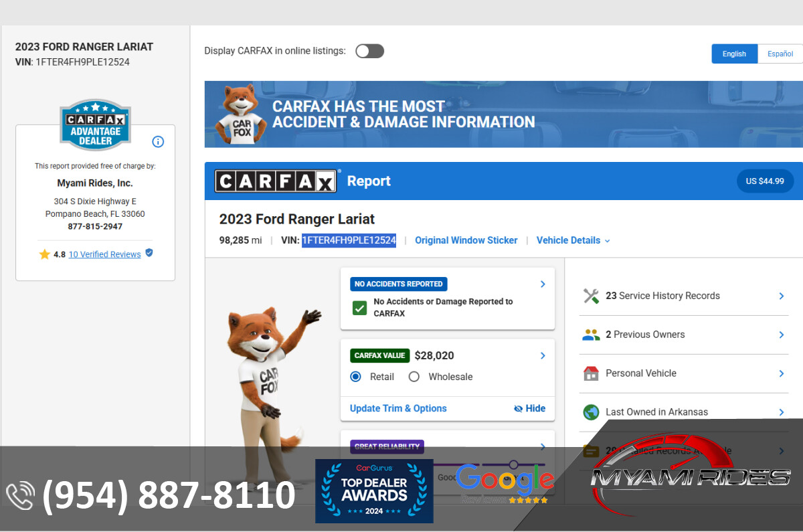Click the GREAT RELIABILITY purple badge
Viewport: 803px width, 532px height.
click(387, 446)
